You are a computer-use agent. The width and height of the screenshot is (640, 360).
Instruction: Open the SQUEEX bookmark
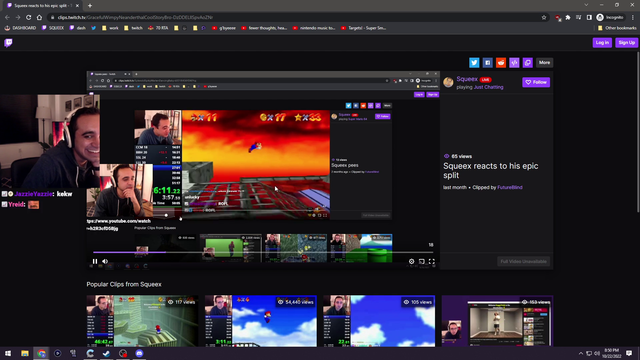click(x=53, y=28)
